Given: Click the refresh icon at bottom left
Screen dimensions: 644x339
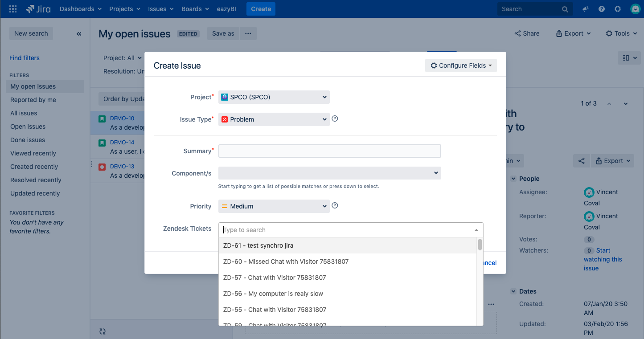Looking at the screenshot, I should [x=103, y=331].
